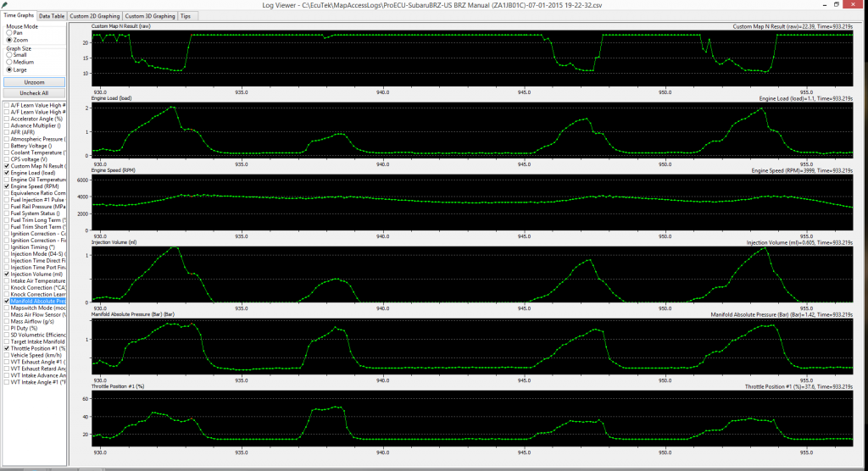Screen dimensions: 868x471
Task: Click the Log Viewer app icon in title bar
Action: 6,5
